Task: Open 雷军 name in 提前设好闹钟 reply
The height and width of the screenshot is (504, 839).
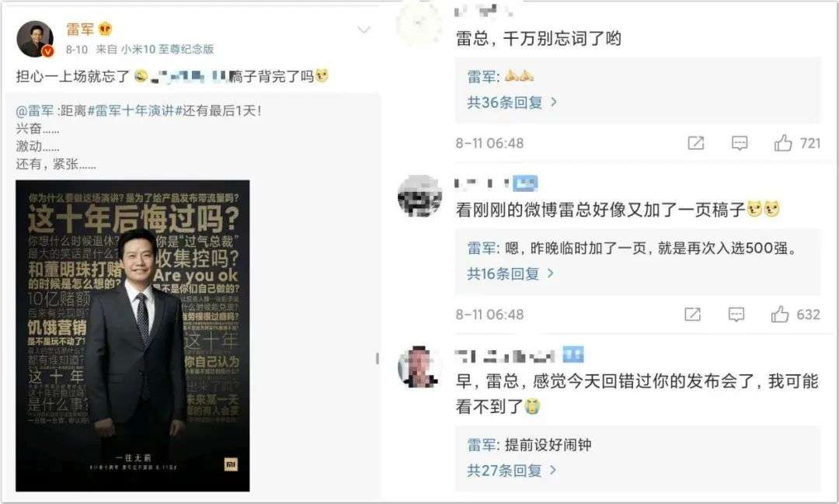Action: pos(482,445)
